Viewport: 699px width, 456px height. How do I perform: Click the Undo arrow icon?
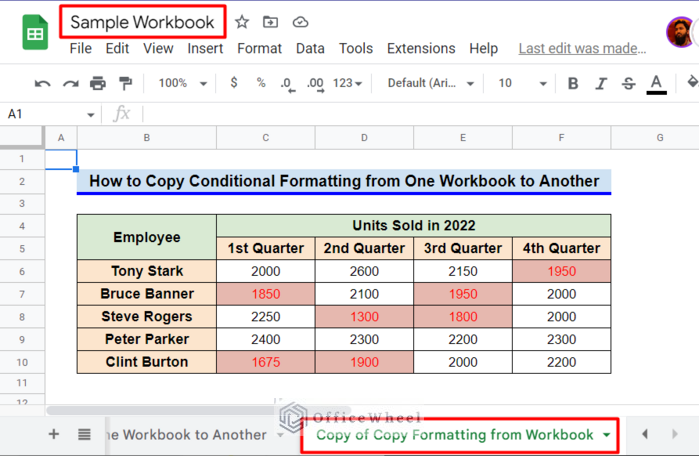[x=42, y=84]
